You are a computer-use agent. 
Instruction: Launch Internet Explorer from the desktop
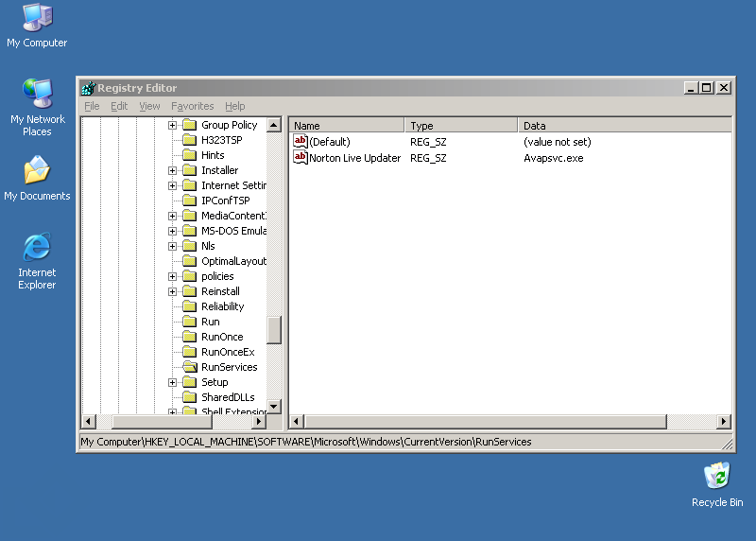(x=37, y=248)
